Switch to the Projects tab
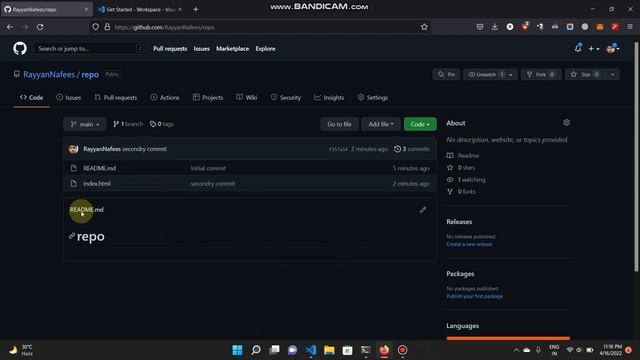Image resolution: width=640 pixels, height=360 pixels. (208, 98)
